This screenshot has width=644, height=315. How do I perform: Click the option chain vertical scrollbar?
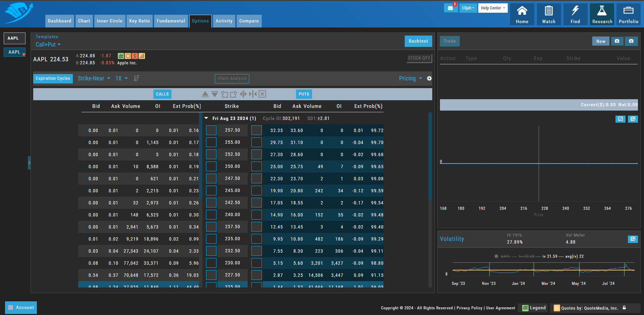[430, 156]
